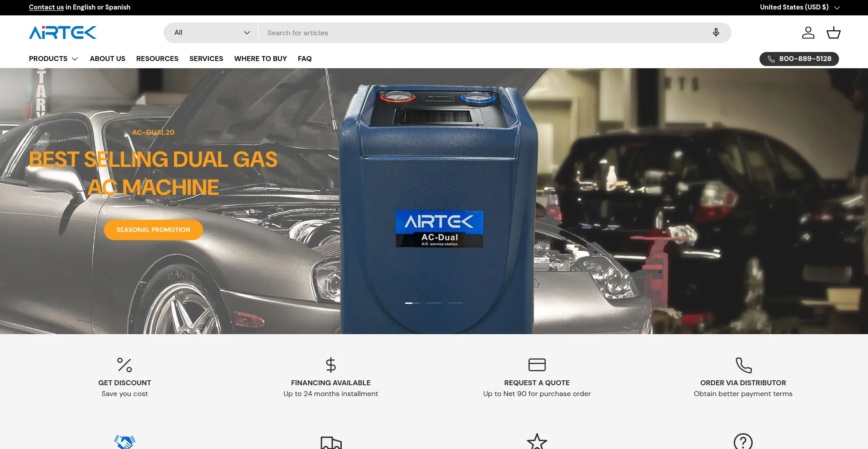Expand the United States (USD $) selector

click(x=800, y=7)
